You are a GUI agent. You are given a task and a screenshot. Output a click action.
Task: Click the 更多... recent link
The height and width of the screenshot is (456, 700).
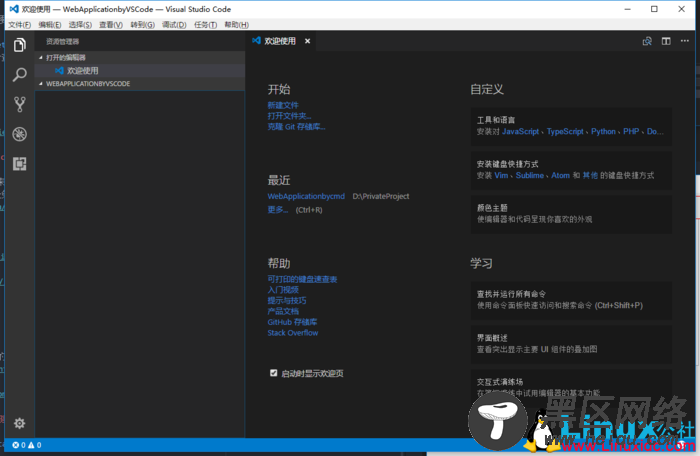278,209
